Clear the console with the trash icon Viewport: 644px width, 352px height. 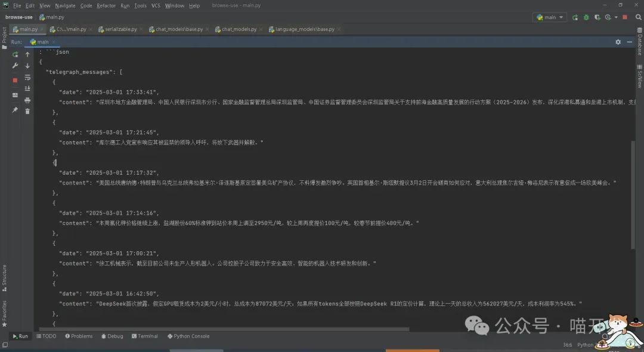[x=27, y=110]
